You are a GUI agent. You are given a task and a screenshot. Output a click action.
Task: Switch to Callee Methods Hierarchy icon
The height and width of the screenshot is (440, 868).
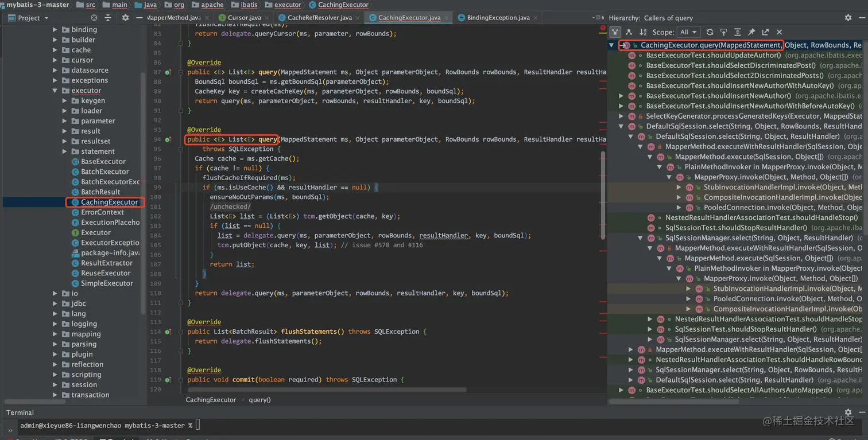[629, 32]
